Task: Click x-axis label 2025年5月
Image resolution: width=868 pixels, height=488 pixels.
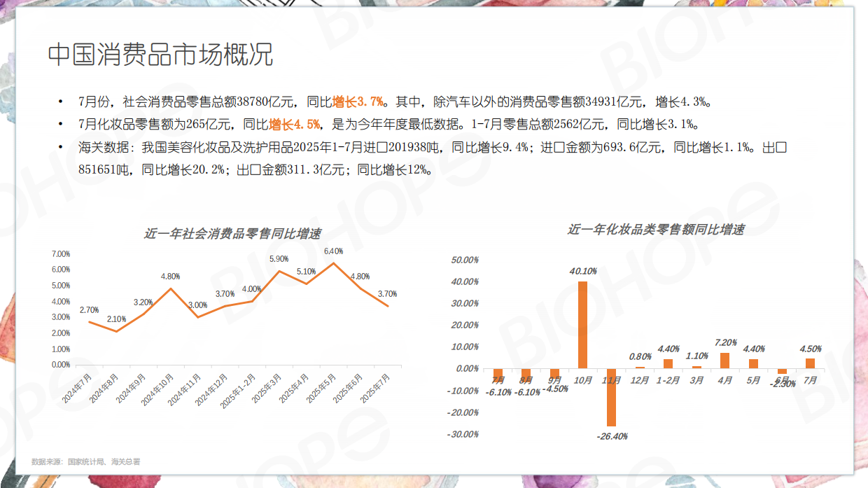Action: coord(322,388)
